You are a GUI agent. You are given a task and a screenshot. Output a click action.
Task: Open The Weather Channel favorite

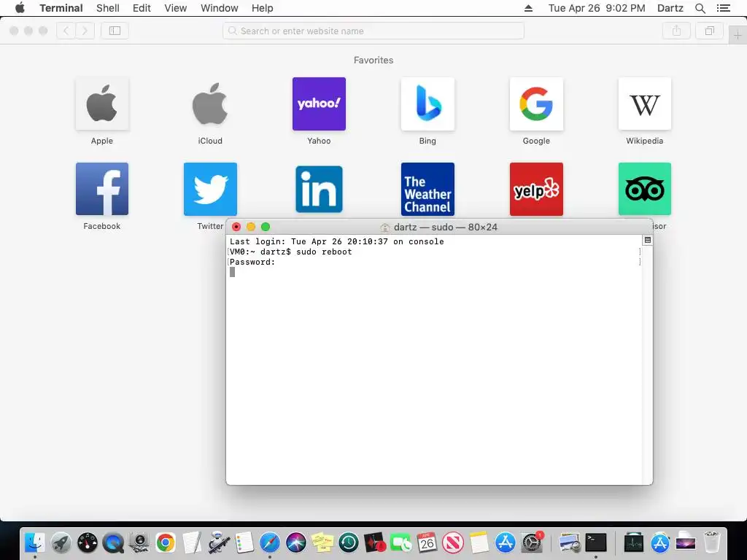pyautogui.click(x=427, y=189)
